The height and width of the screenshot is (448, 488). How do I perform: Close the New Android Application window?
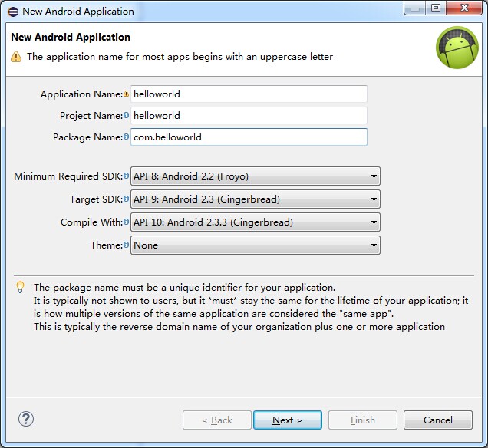click(464, 8)
